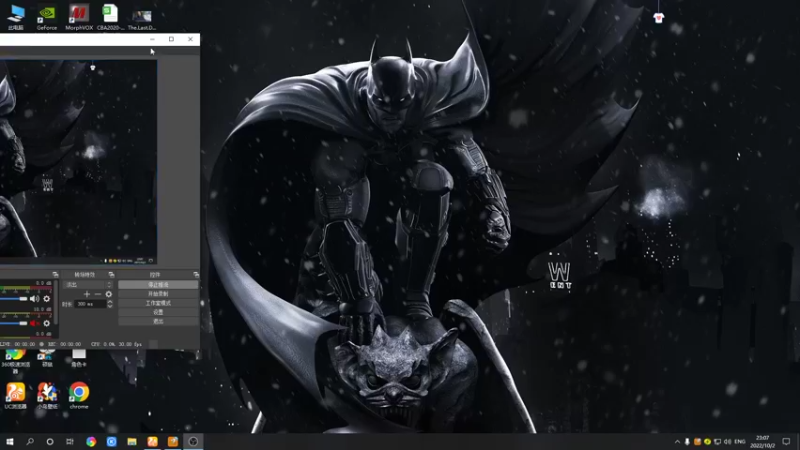800x450 pixels.
Task: Pop out the Scene Transitions dock
Action: click(111, 274)
